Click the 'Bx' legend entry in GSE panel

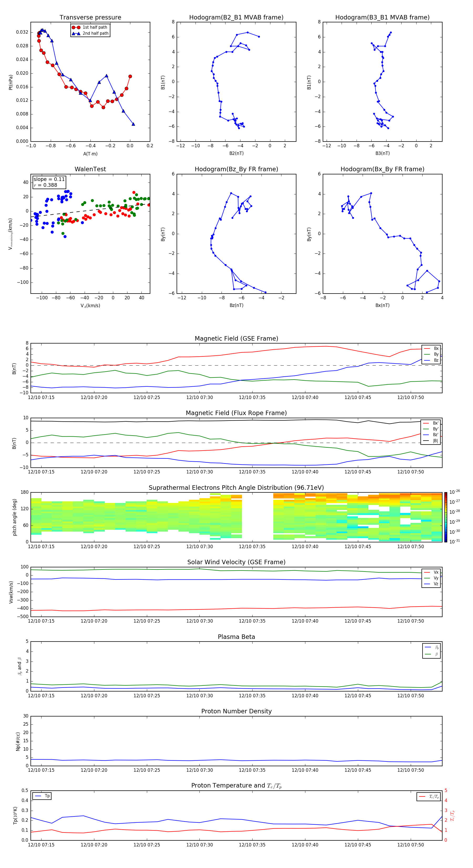coord(431,349)
